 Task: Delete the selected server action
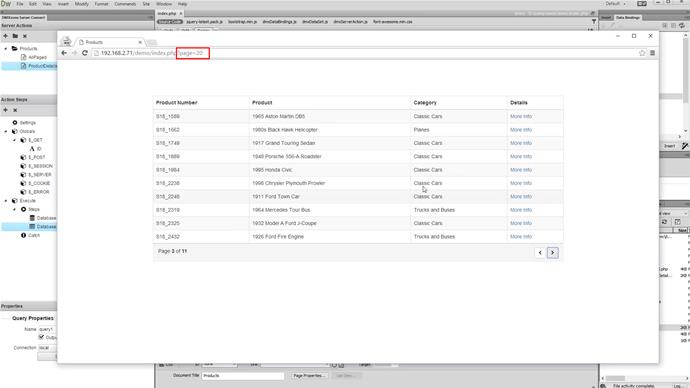click(25, 36)
